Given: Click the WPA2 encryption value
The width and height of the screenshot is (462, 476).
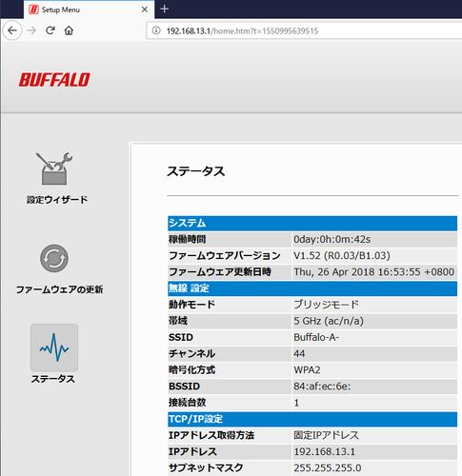Looking at the screenshot, I should 307,370.
